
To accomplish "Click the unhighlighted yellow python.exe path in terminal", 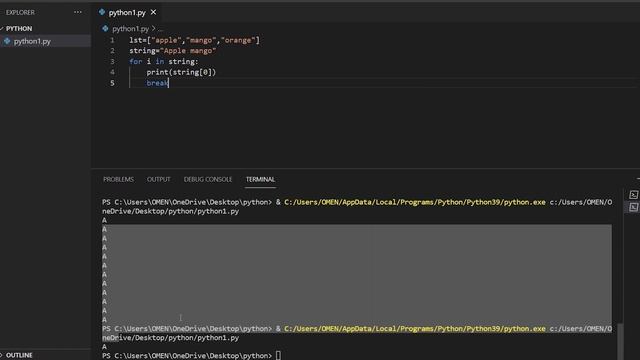I will pos(415,202).
